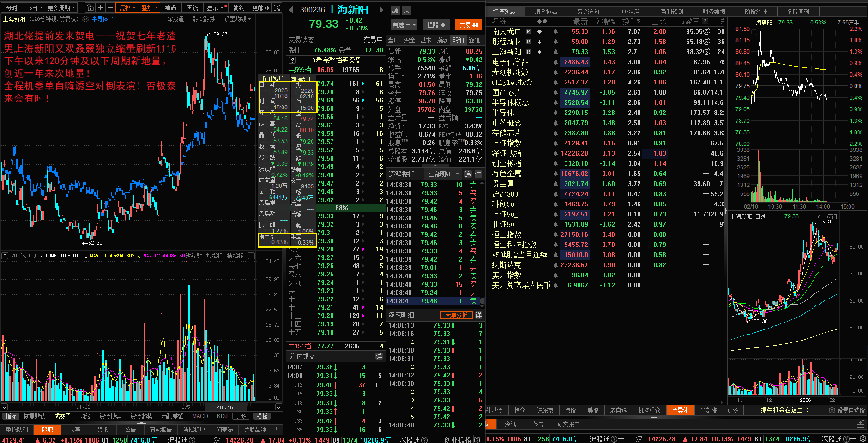Screen dimensions: 868x443
Task: Switch to the 资金 tab in quote panel
Action: (x=410, y=40)
